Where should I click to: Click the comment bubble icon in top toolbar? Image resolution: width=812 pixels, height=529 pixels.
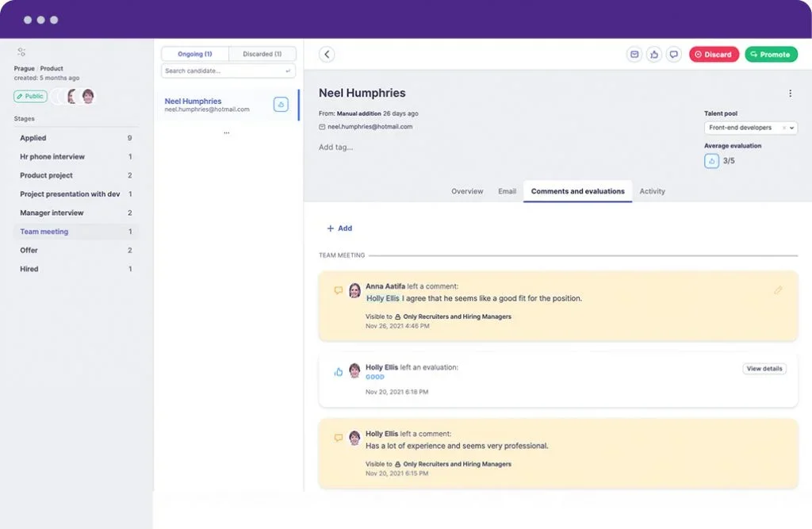pos(674,54)
